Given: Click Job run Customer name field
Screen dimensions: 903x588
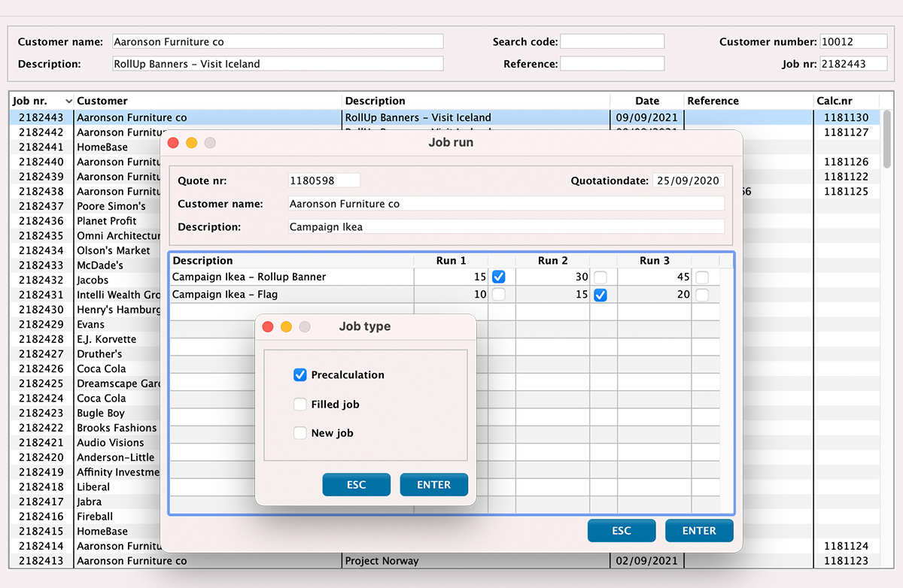Looking at the screenshot, I should pyautogui.click(x=506, y=204).
